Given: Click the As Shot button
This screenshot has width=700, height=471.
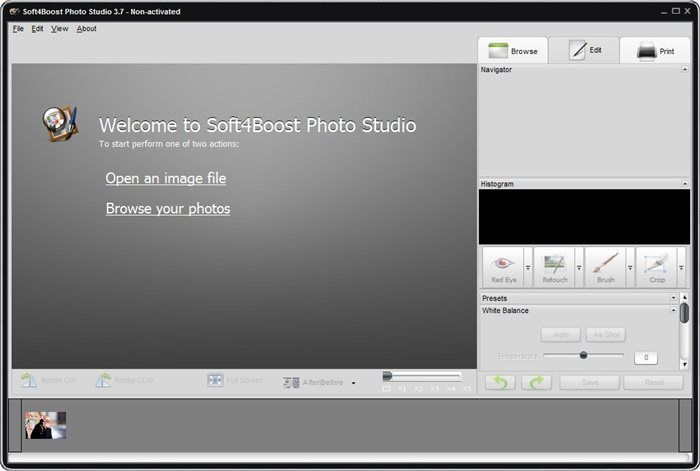Looking at the screenshot, I should coord(606,334).
